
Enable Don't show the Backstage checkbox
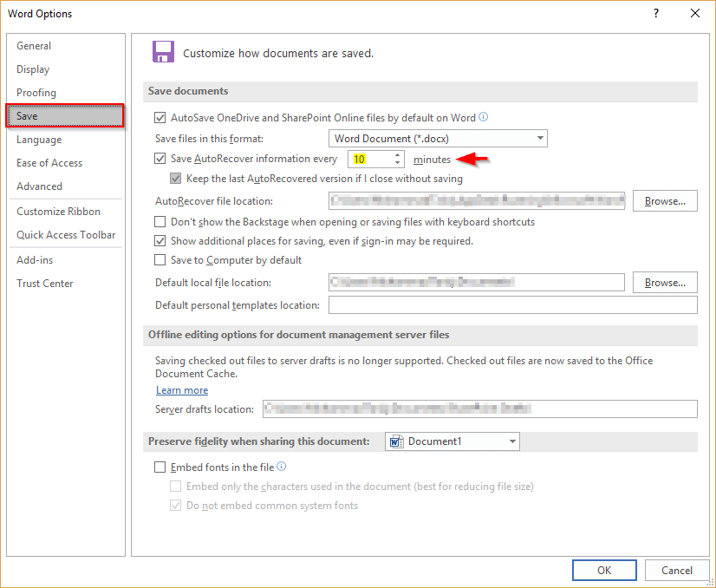(x=159, y=222)
